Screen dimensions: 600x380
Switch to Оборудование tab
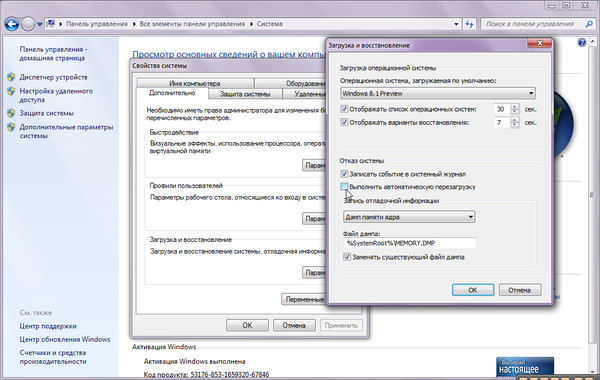coord(291,83)
